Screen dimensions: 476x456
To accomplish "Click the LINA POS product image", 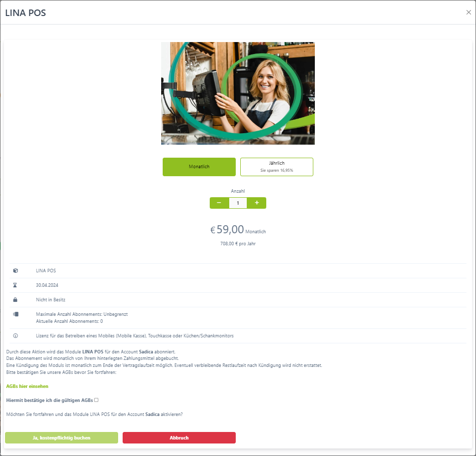I will pyautogui.click(x=238, y=93).
